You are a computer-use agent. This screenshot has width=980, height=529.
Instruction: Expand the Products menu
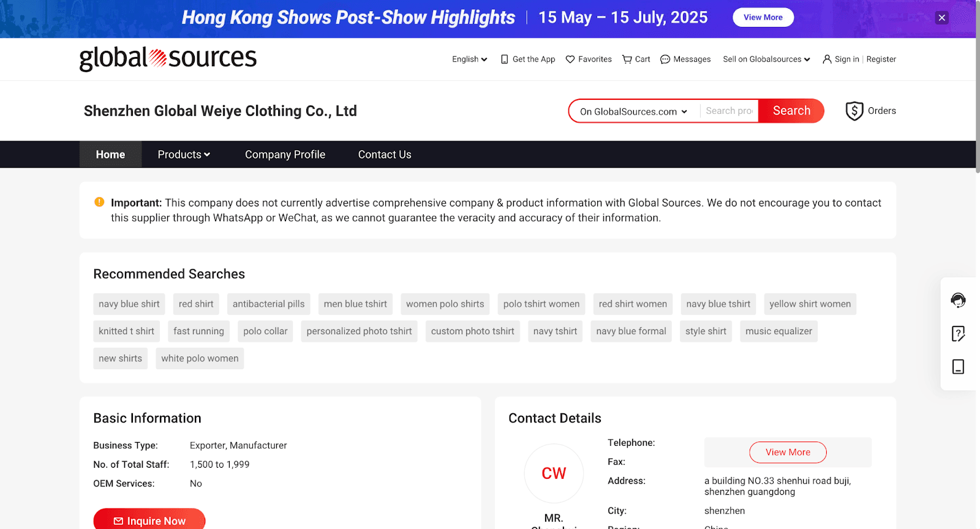184,154
